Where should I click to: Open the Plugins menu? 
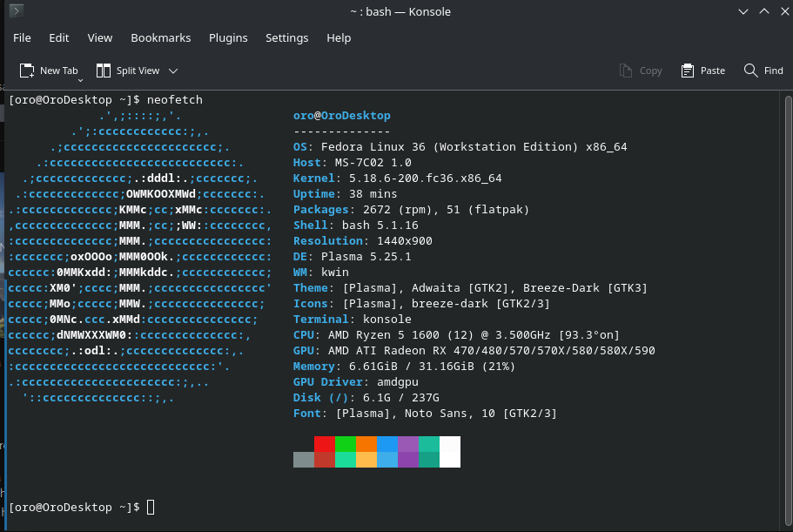[228, 38]
